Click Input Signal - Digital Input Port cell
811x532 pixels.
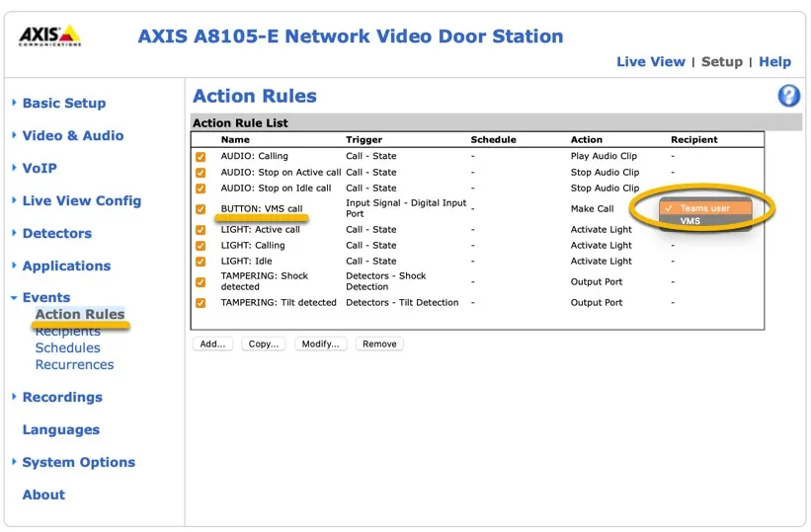tap(406, 208)
